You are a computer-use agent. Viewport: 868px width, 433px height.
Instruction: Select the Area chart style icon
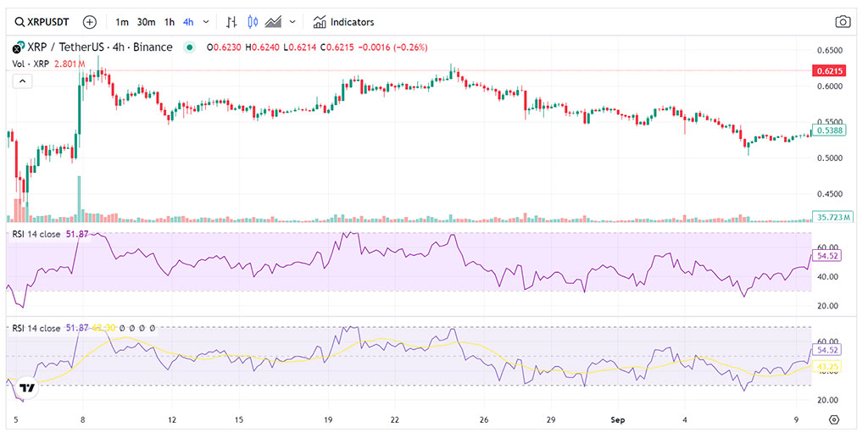(x=274, y=22)
